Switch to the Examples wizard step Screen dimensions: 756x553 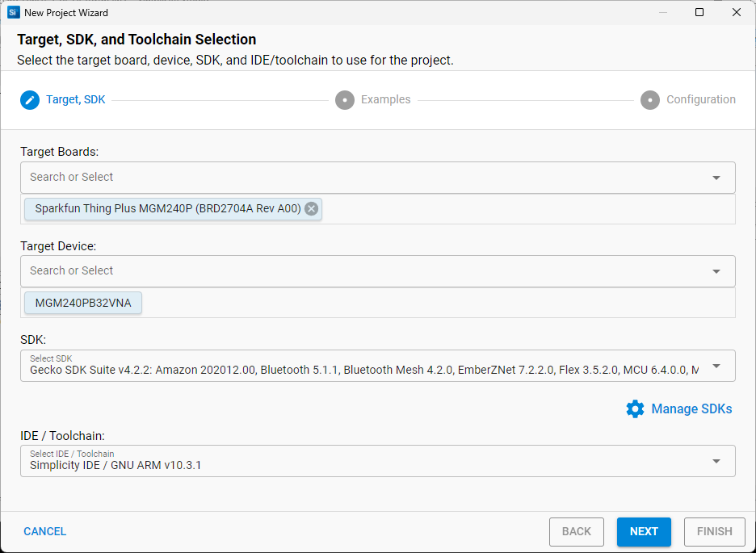[x=386, y=99]
